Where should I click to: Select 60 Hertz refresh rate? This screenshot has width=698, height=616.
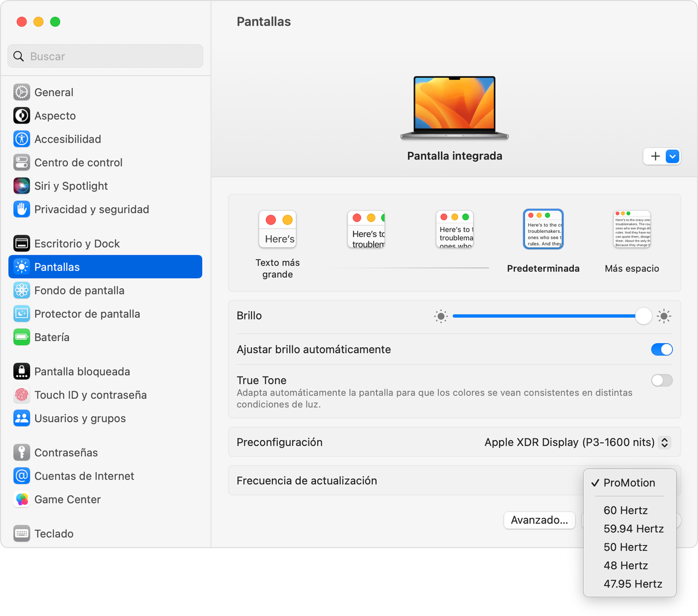pyautogui.click(x=626, y=510)
